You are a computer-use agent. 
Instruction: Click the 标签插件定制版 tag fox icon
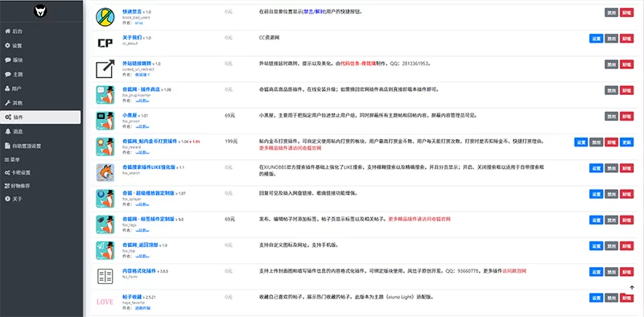(x=105, y=224)
